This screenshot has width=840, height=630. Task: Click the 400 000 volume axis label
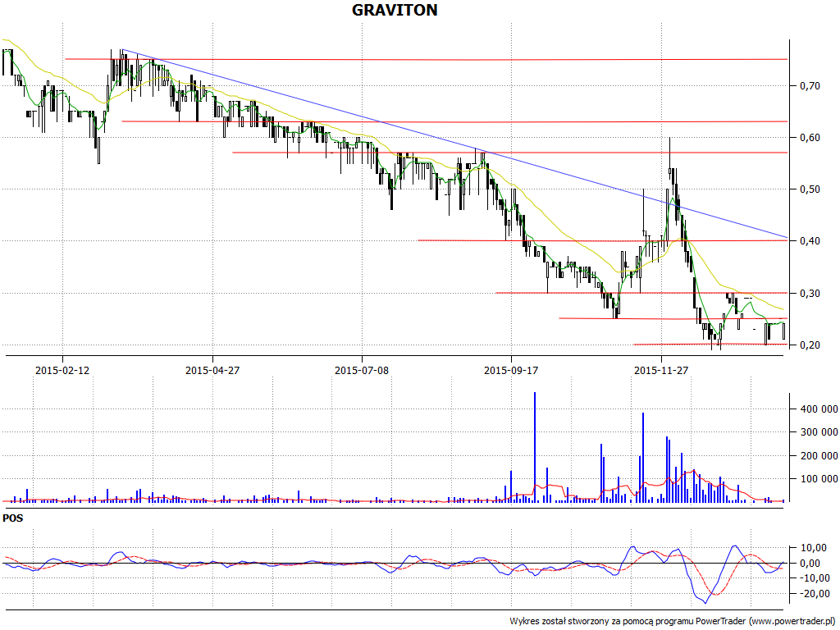(819, 409)
